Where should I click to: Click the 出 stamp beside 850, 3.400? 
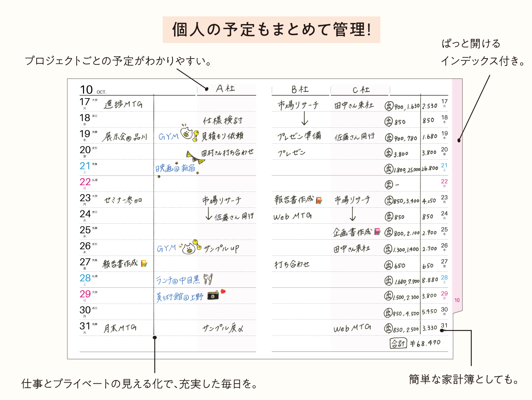click(388, 201)
